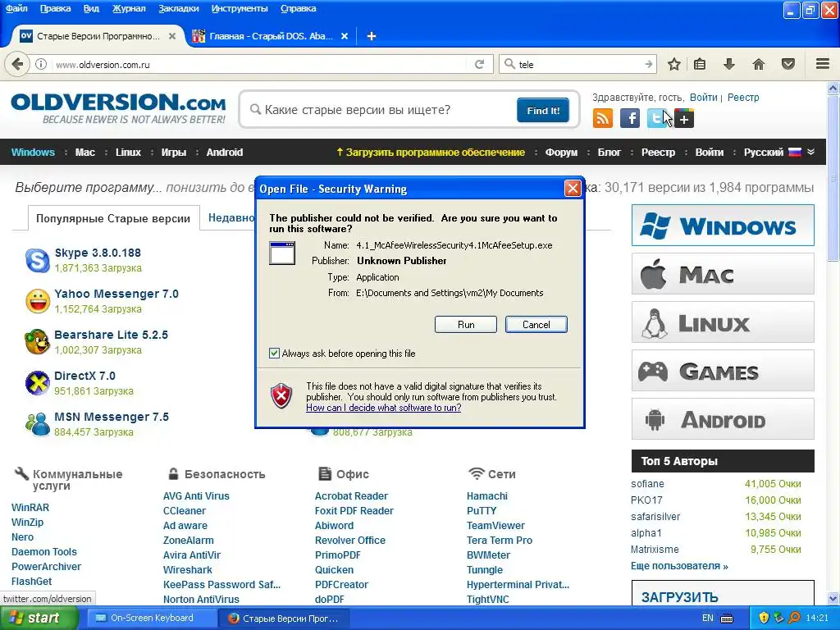Click the Bearshare Lite bear icon
The image size is (840, 630).
click(x=38, y=342)
